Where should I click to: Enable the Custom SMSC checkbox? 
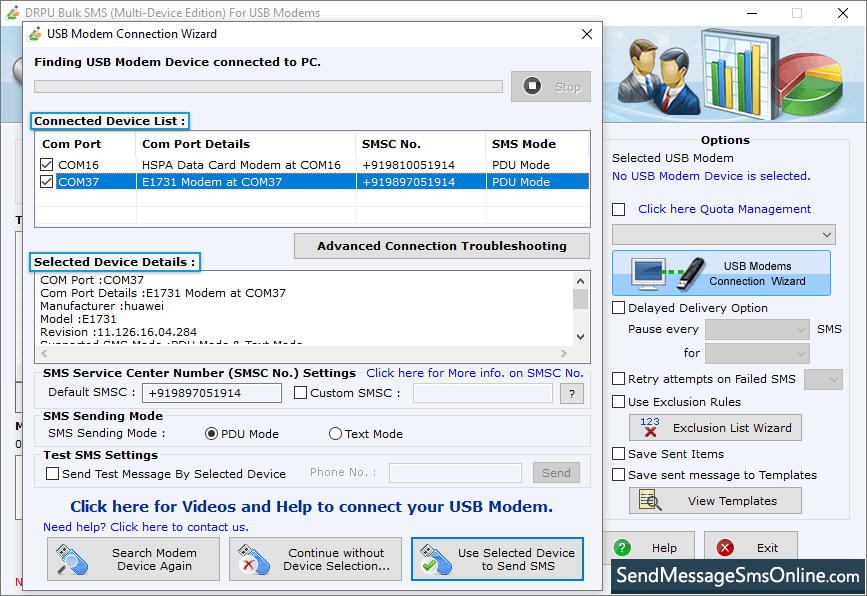[x=300, y=393]
